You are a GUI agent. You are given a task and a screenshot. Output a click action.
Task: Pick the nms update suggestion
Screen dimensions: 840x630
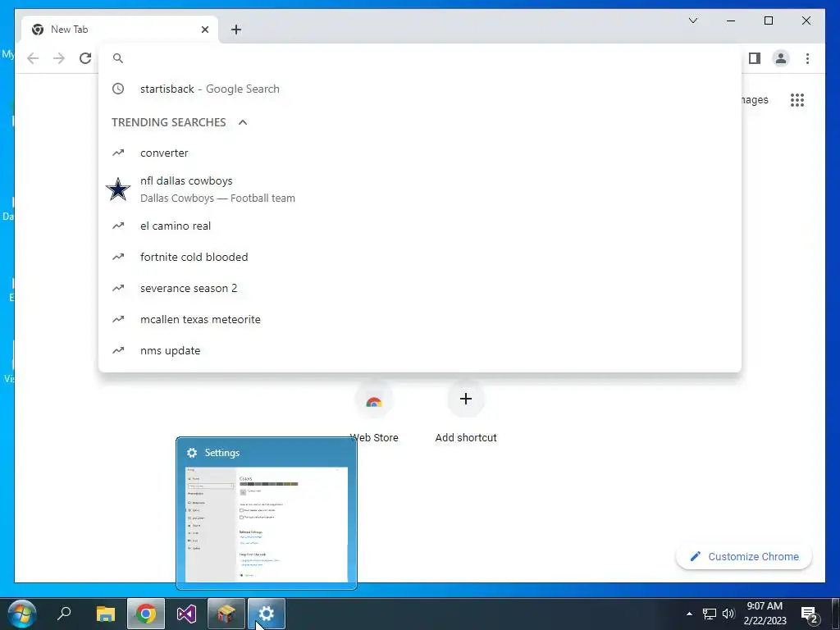[x=420, y=350]
